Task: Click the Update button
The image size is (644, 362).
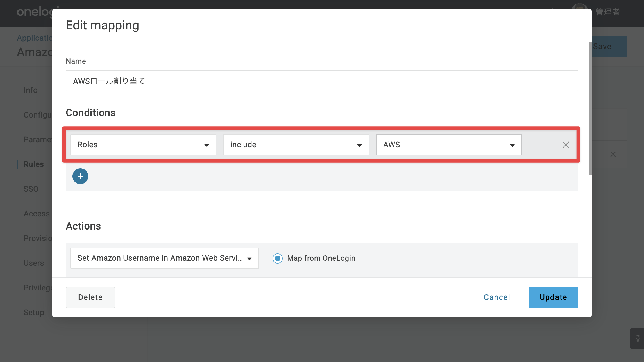Action: [554, 297]
